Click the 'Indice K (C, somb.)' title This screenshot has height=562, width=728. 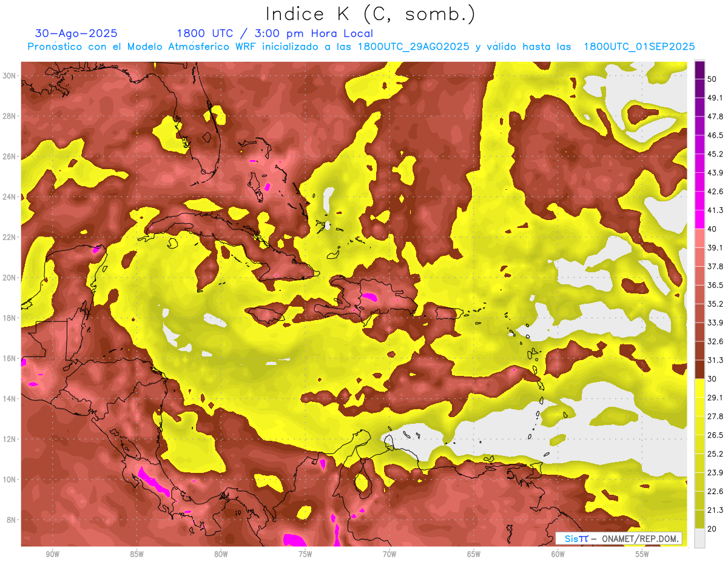pos(370,14)
